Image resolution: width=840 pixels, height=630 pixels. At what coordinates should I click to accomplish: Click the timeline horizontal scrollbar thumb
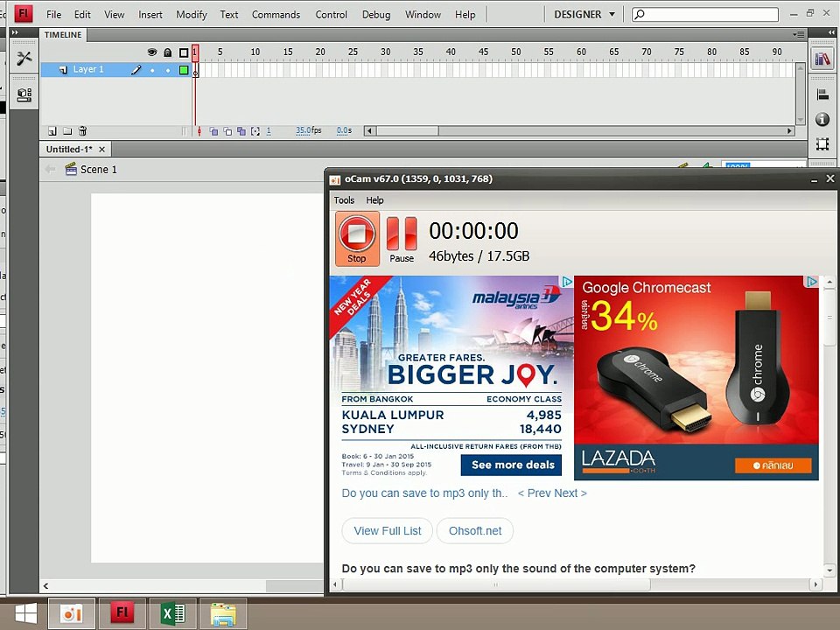click(x=407, y=130)
